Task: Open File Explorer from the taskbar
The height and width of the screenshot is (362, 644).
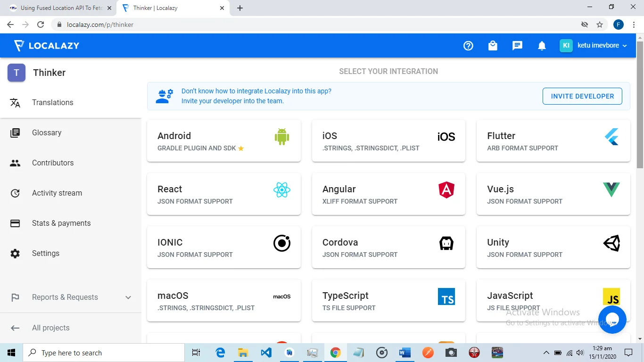Action: 243,353
